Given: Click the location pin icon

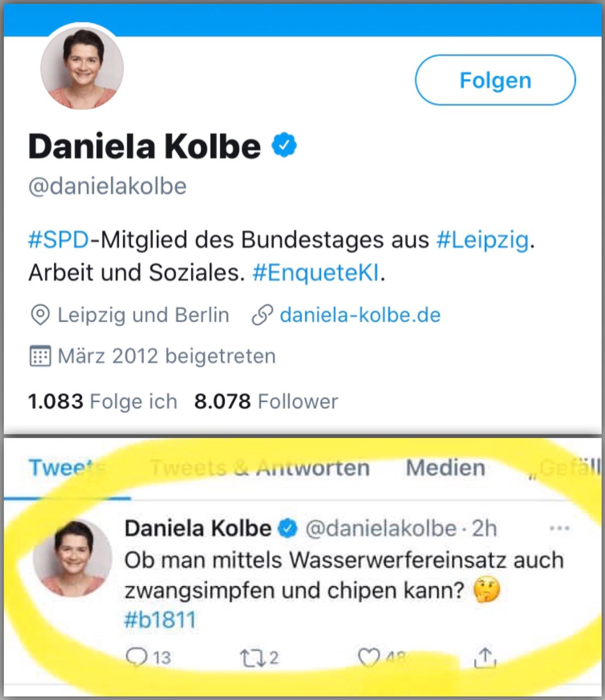Looking at the screenshot, I should tap(40, 316).
